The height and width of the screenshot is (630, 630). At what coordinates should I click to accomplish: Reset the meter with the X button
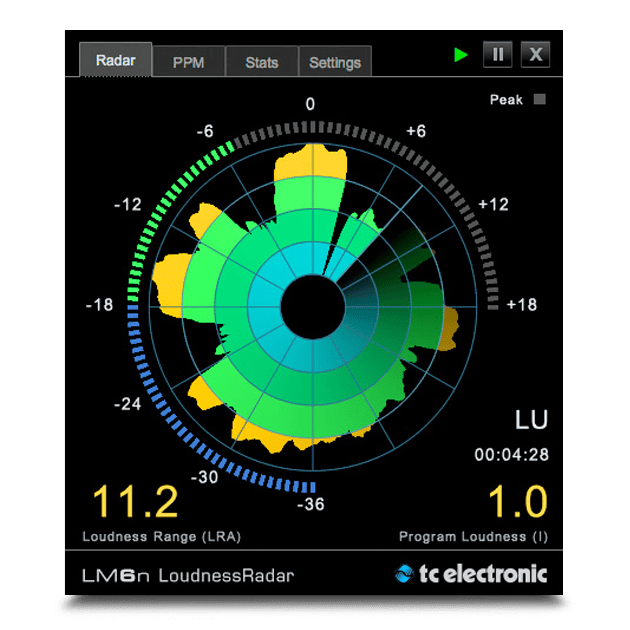[535, 54]
